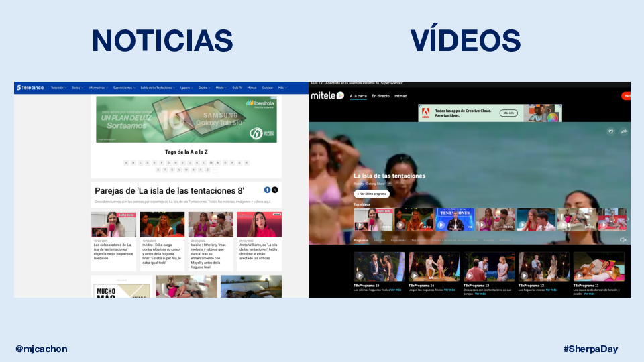This screenshot has width=644, height=362.
Task: Open Guía TV in Telecinco nav
Action: coord(237,88)
